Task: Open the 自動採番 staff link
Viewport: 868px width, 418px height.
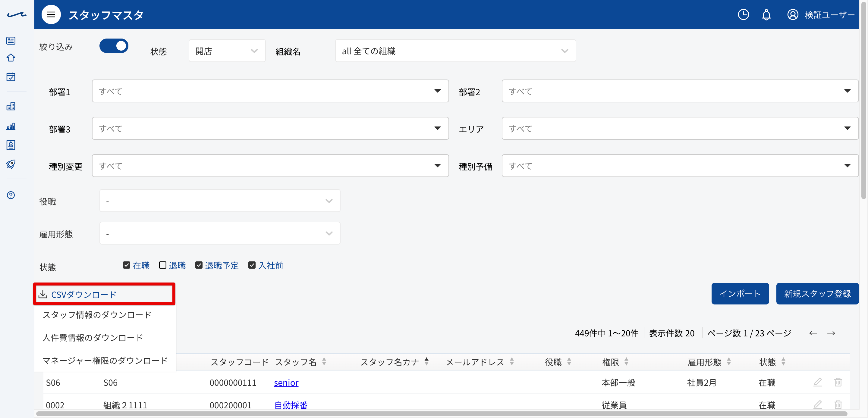Action: coord(291,405)
